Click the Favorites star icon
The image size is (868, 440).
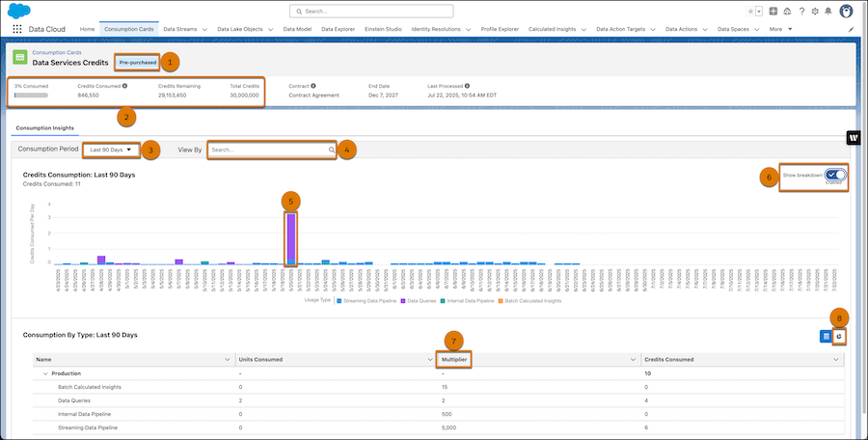750,11
